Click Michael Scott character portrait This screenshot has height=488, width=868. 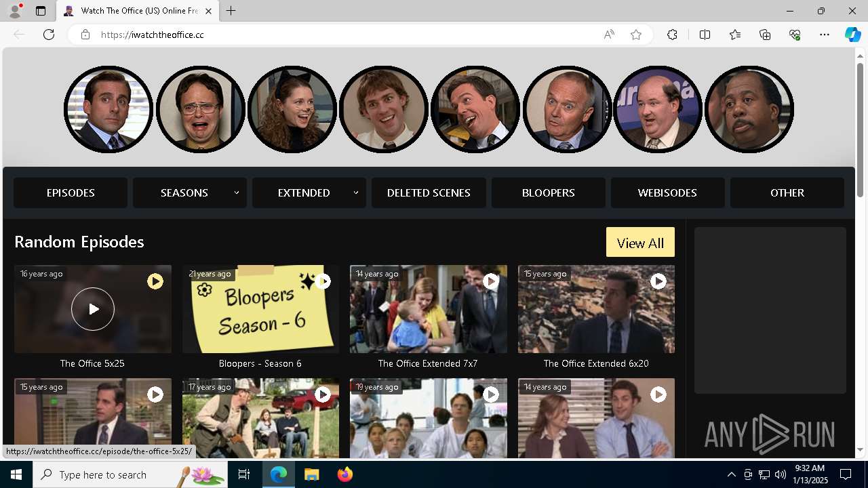[x=108, y=109]
